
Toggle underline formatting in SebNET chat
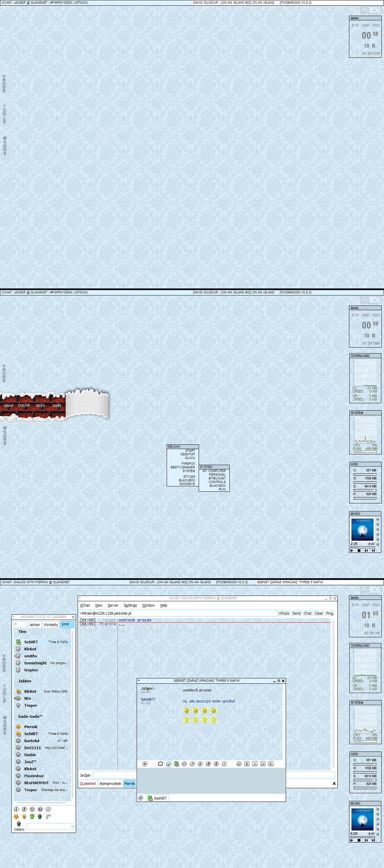click(263, 764)
